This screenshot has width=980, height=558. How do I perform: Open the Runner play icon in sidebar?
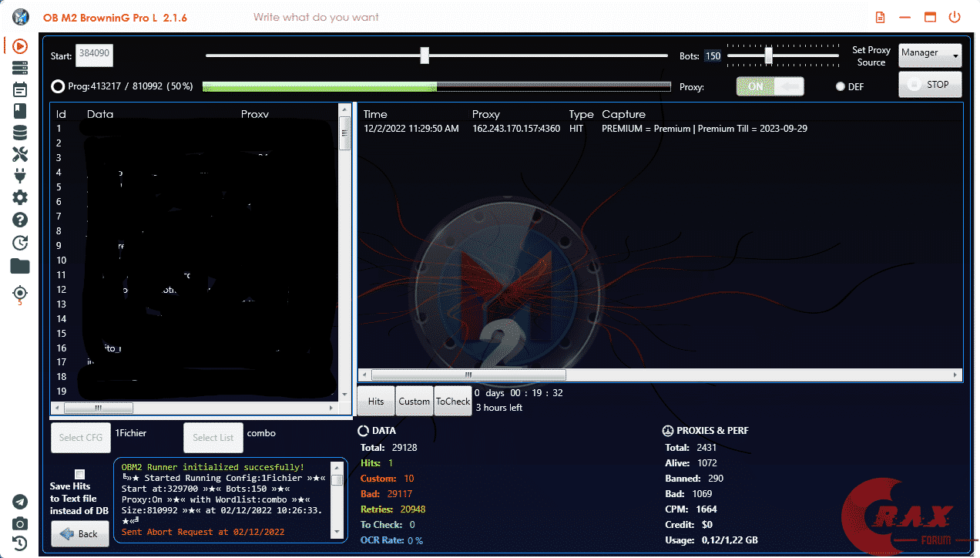[20, 46]
